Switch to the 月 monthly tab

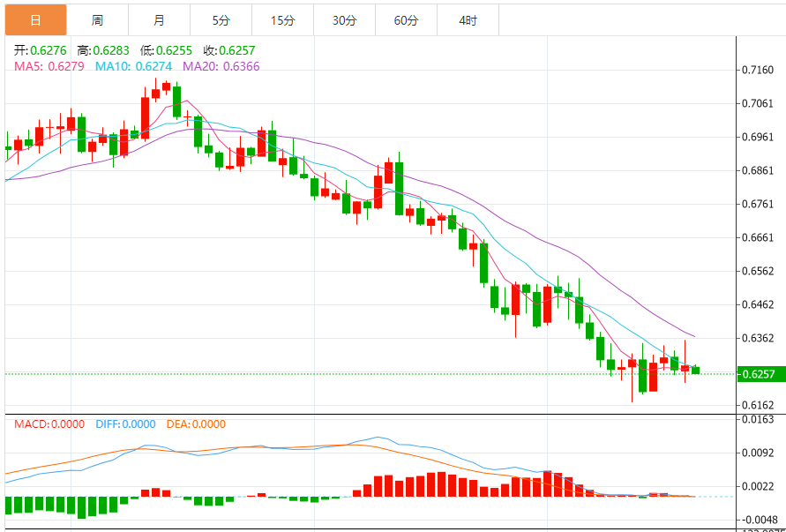(159, 20)
